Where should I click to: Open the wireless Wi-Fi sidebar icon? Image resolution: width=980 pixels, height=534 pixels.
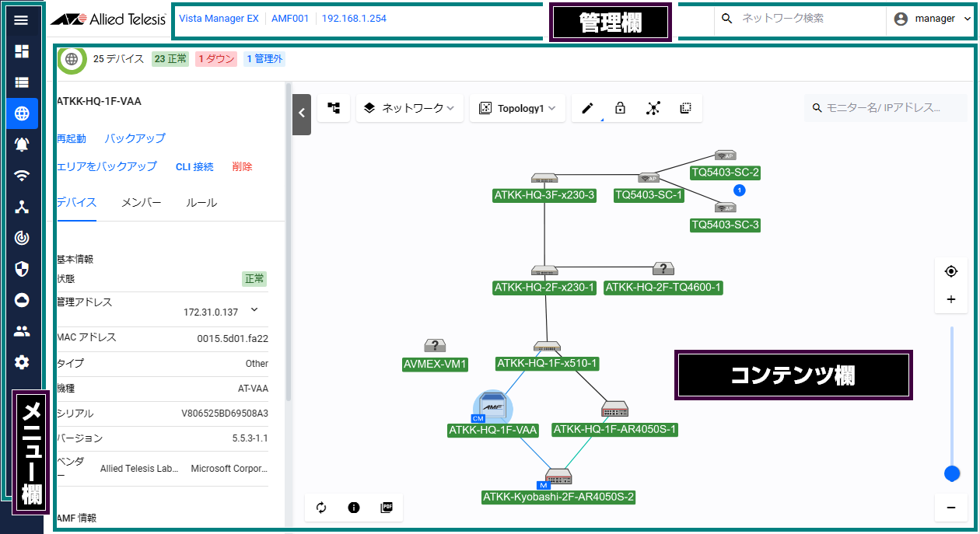click(22, 176)
